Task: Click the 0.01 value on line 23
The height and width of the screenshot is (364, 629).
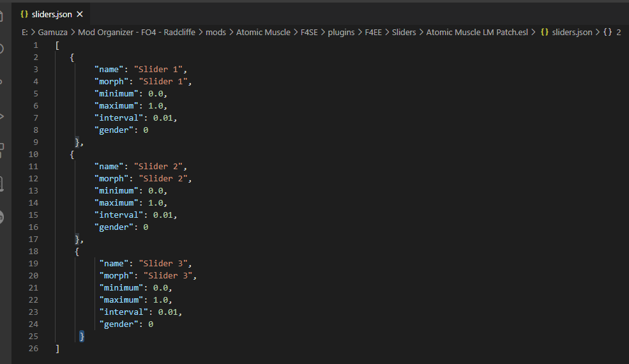Action: (x=168, y=312)
